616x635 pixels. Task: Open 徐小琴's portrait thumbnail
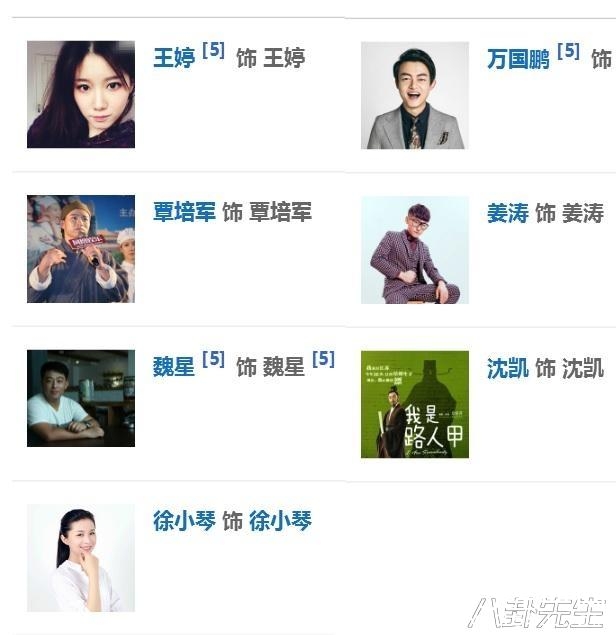(x=81, y=558)
